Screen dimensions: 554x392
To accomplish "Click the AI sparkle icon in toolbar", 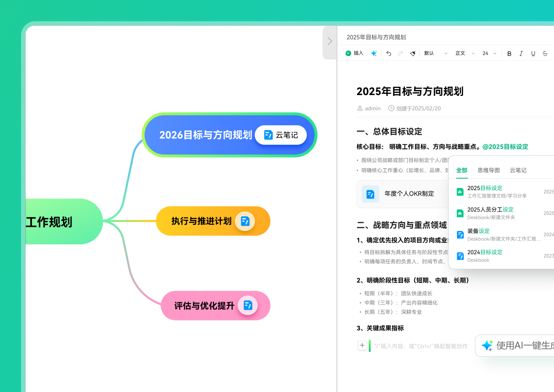I will coord(374,53).
